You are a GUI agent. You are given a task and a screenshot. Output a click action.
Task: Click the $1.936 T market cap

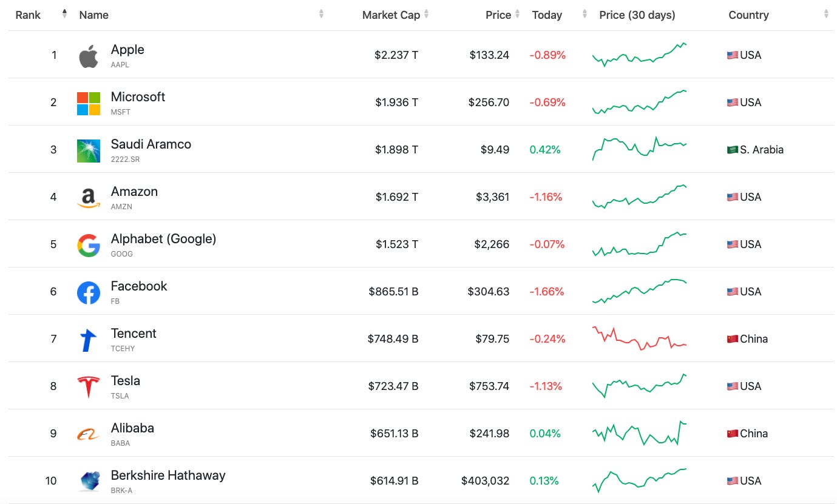(x=396, y=102)
